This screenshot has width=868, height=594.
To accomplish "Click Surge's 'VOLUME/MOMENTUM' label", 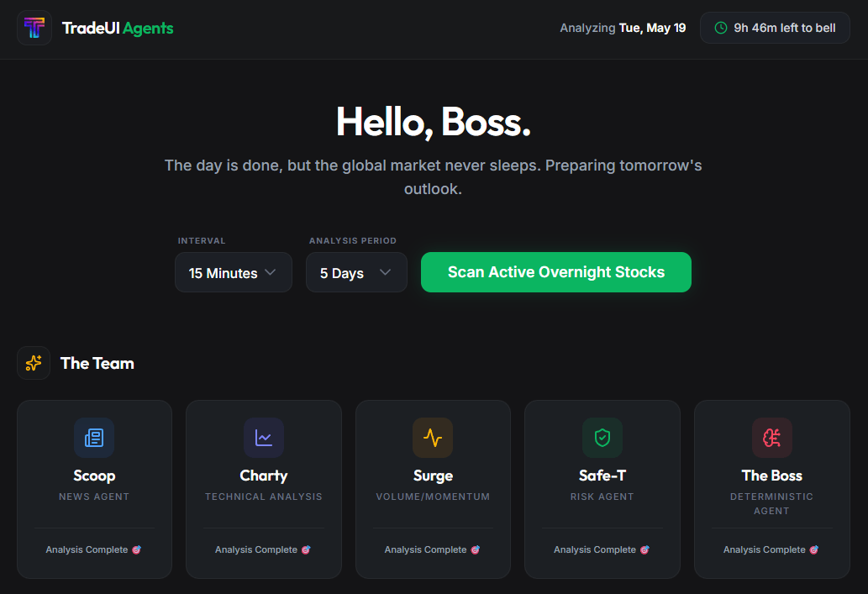I will 433,497.
